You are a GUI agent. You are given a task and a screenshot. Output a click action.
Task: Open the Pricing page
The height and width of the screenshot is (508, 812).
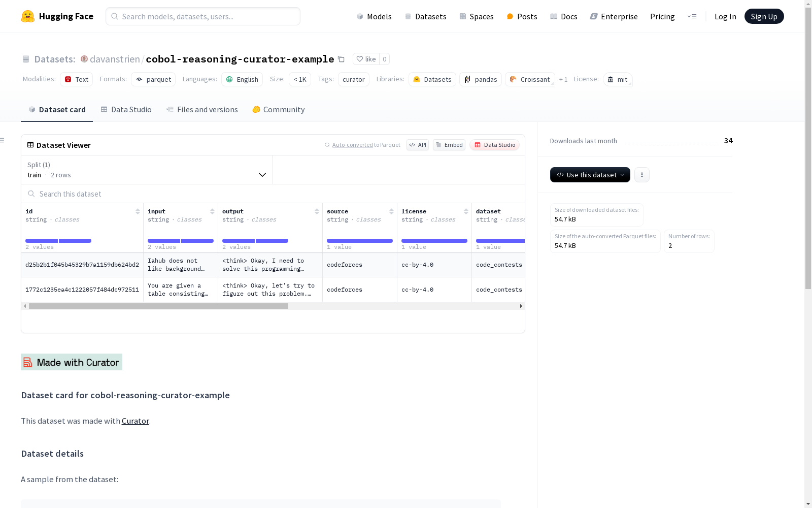[x=662, y=16]
